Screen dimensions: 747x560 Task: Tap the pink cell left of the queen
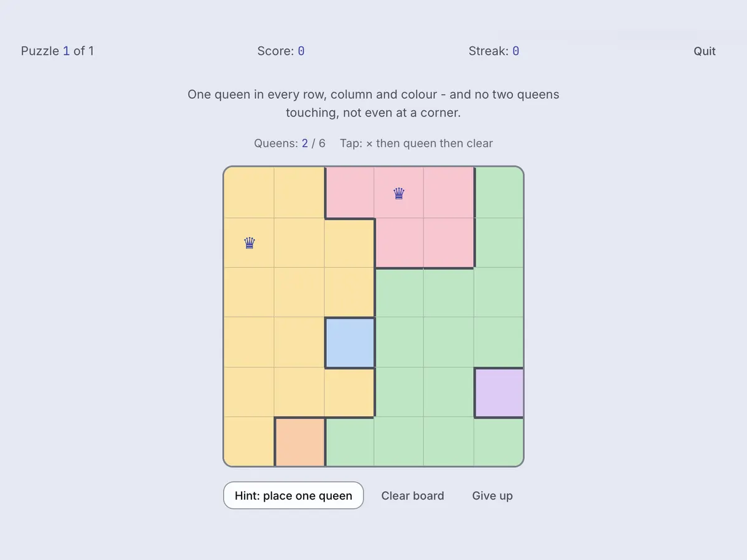[349, 192]
